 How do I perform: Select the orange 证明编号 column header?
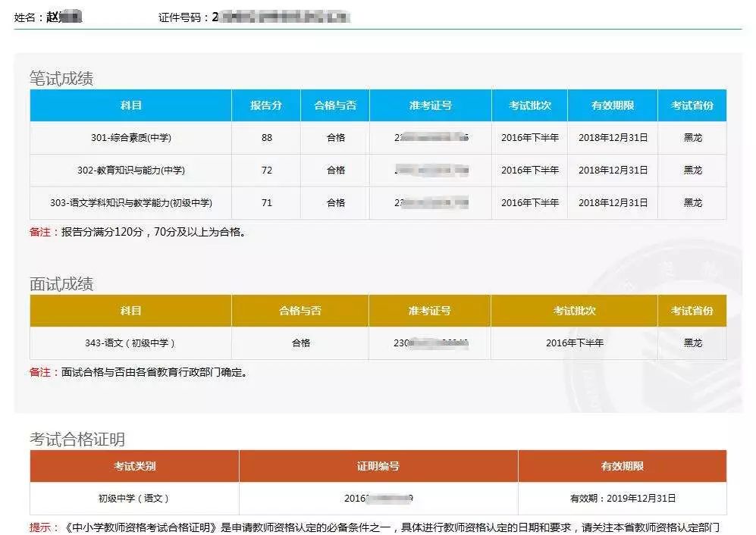click(x=378, y=466)
